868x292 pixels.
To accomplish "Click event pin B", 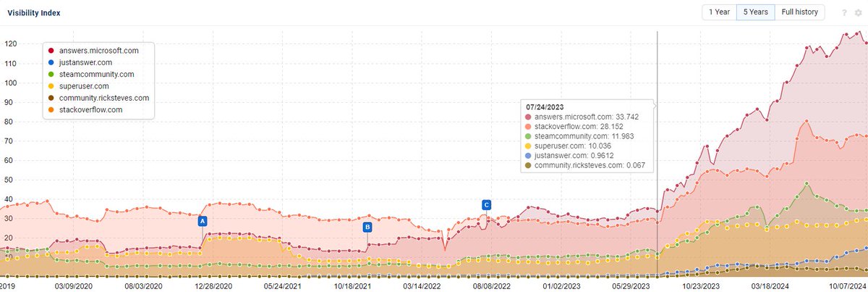I will click(367, 227).
